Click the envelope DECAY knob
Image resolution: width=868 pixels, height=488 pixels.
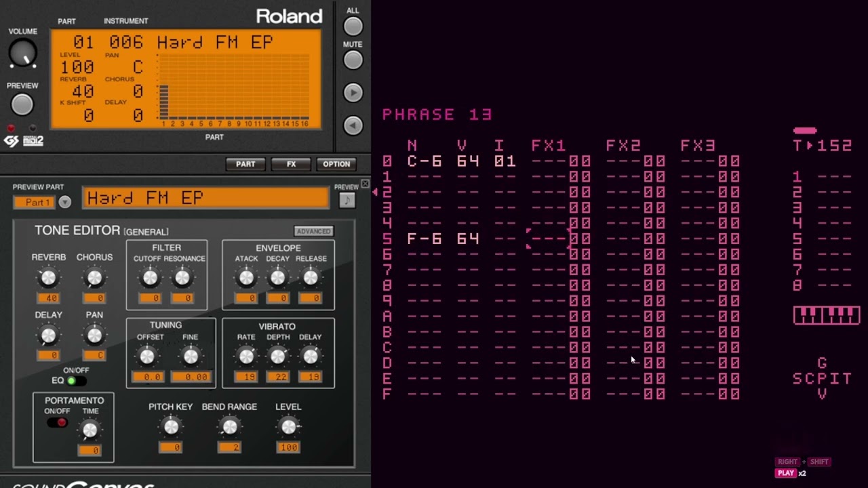point(278,277)
